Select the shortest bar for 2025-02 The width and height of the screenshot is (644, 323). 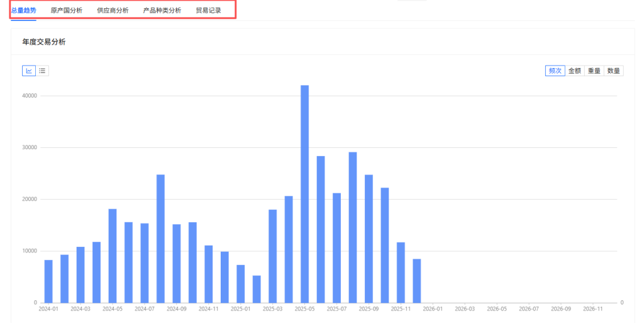click(x=257, y=289)
